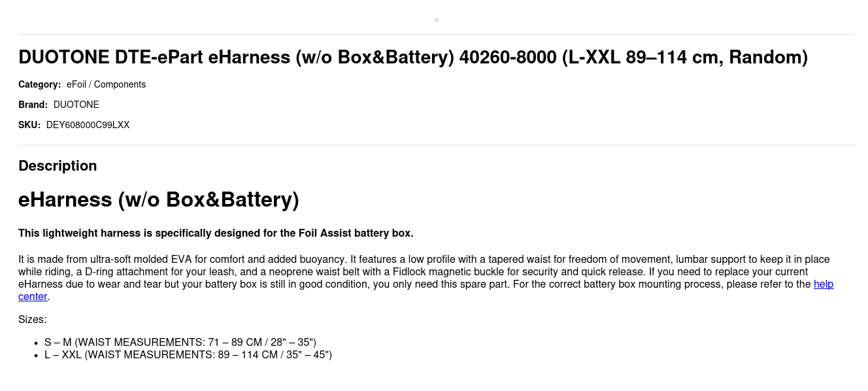Image resolution: width=868 pixels, height=391 pixels.
Task: Select the "eFoil / Components" category value
Action: click(106, 84)
